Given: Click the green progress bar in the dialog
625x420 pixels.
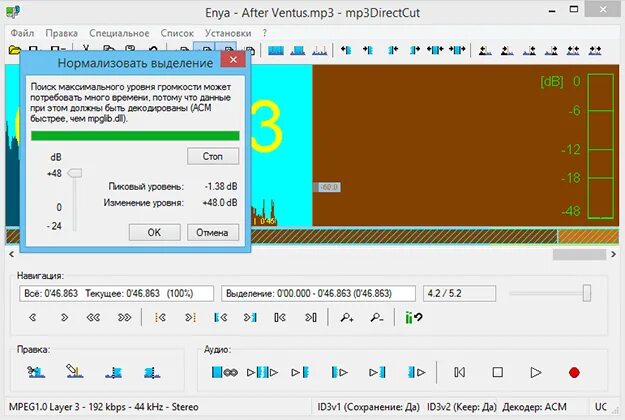Looking at the screenshot, I should pos(135,135).
